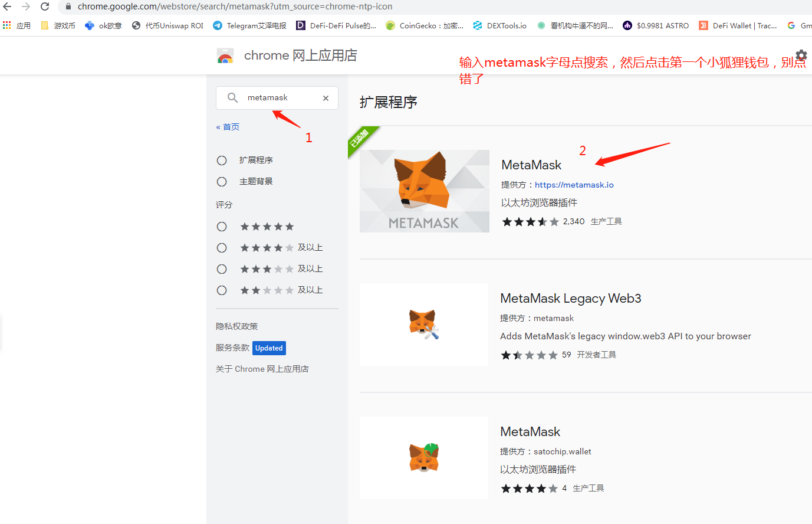Open the 代币Uniswap ROI bookmark
This screenshot has width=812, height=524.
[x=167, y=25]
